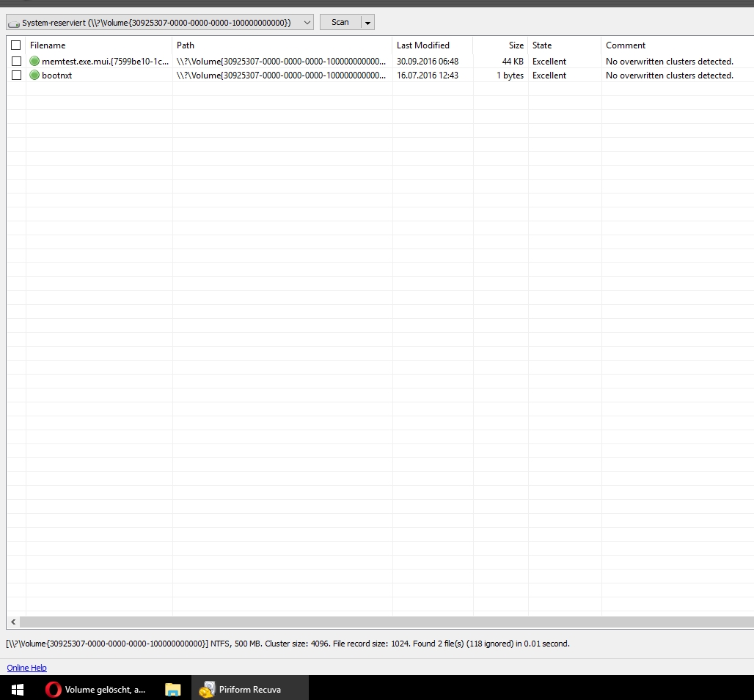The width and height of the screenshot is (754, 700).
Task: Sort by Path column header
Action: 282,45
